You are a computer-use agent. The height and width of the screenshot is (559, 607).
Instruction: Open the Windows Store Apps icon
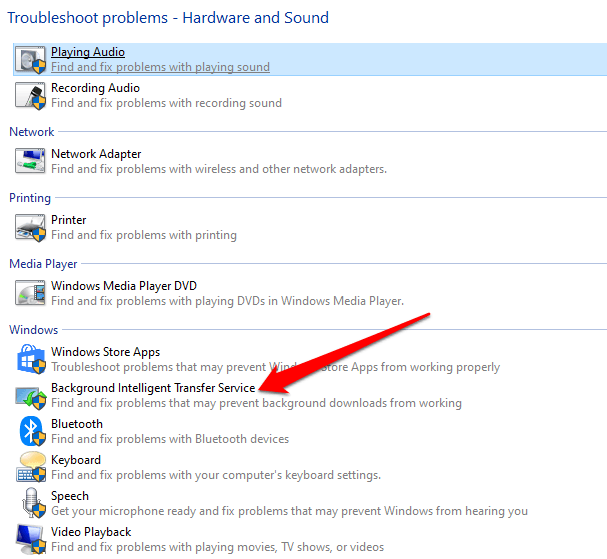[x=31, y=359]
